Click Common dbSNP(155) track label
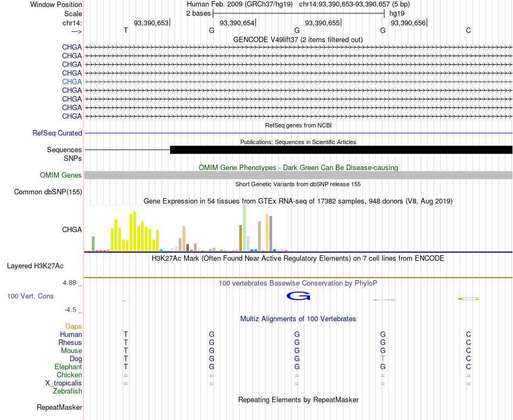The width and height of the screenshot is (513, 420). (48, 192)
